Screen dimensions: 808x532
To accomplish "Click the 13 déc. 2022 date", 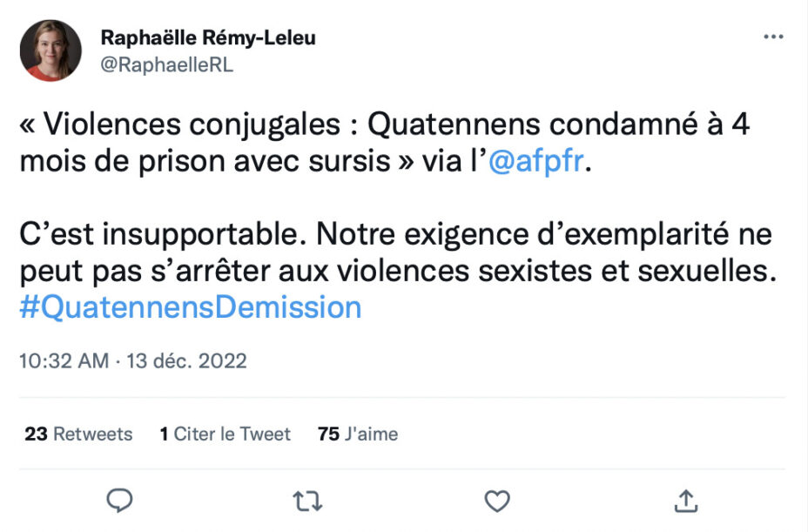I will [x=185, y=360].
